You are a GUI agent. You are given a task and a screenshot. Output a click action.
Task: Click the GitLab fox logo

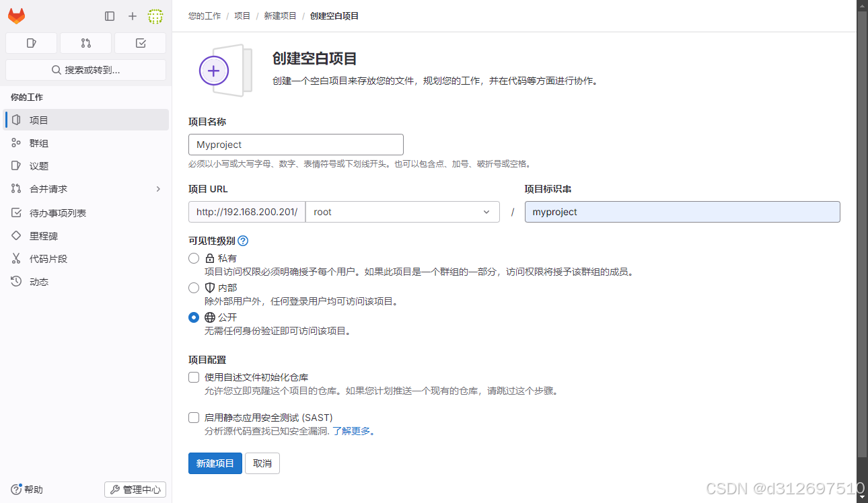[16, 16]
